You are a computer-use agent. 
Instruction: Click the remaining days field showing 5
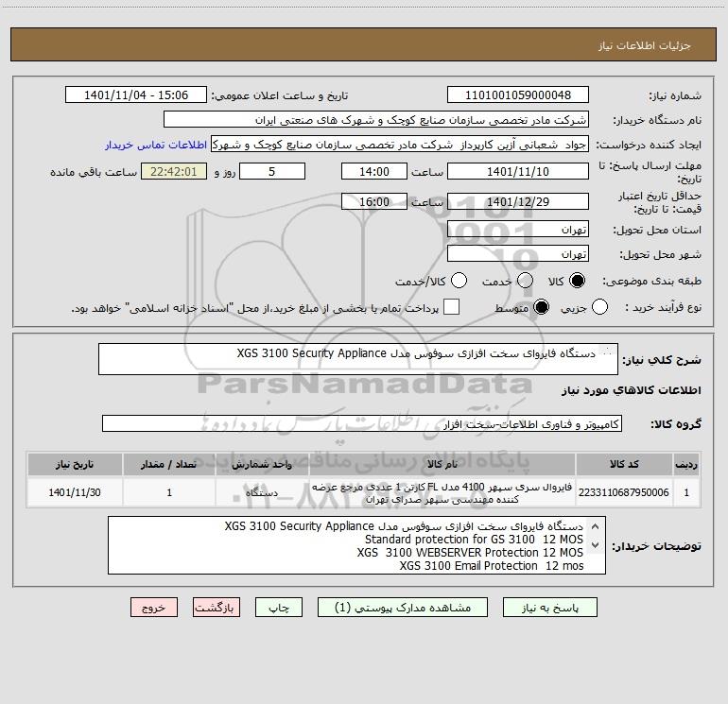click(272, 171)
